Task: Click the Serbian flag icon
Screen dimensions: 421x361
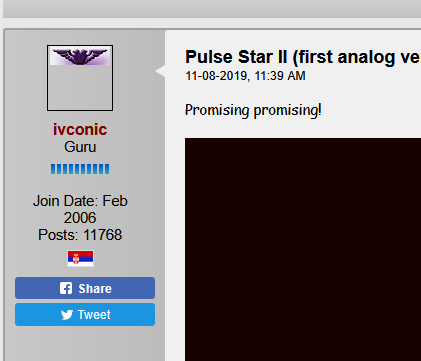Action: [x=80, y=258]
